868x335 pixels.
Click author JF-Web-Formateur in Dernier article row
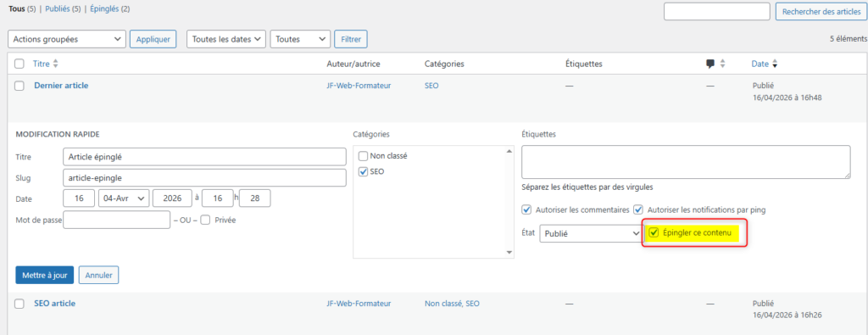tap(359, 86)
